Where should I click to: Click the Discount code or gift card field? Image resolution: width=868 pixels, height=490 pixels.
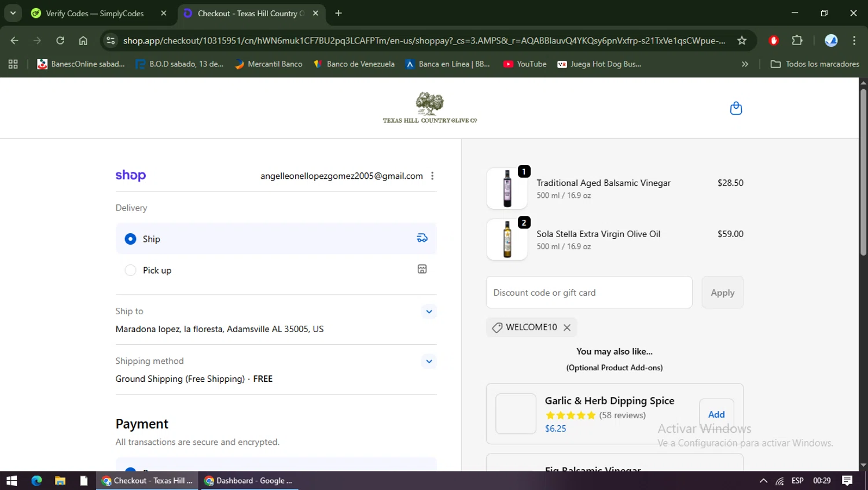pyautogui.click(x=589, y=292)
